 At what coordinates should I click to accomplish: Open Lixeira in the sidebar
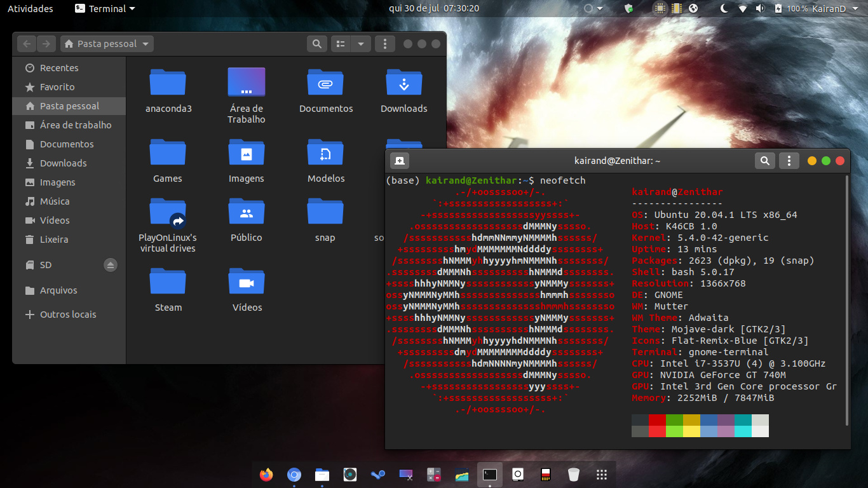(54, 240)
